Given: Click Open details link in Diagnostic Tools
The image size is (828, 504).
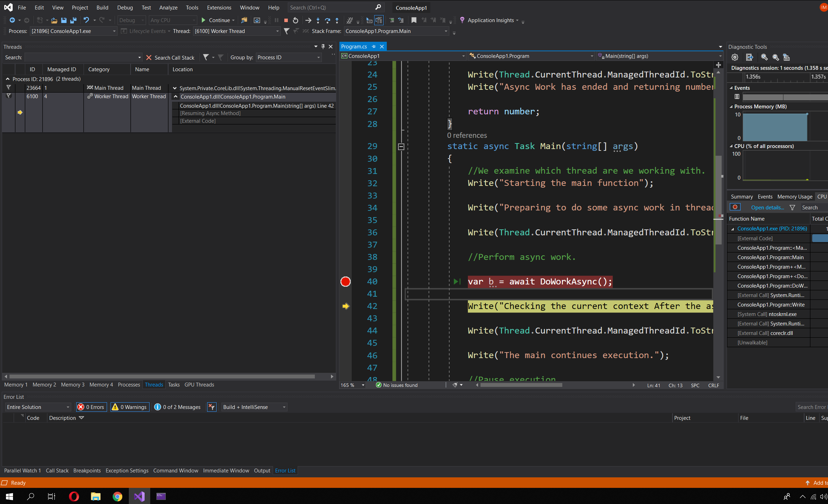Looking at the screenshot, I should coord(767,208).
